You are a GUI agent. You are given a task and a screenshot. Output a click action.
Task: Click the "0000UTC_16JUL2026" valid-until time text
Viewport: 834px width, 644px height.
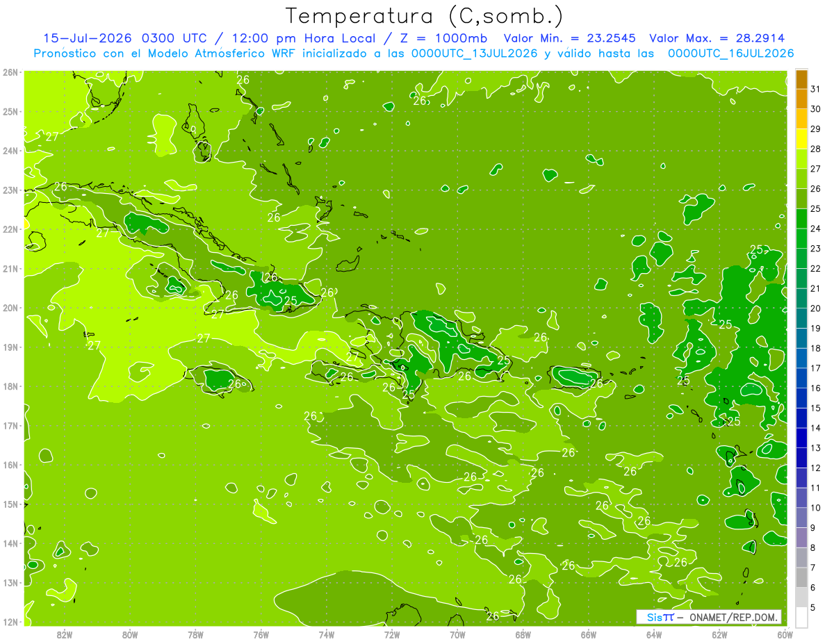(x=730, y=53)
